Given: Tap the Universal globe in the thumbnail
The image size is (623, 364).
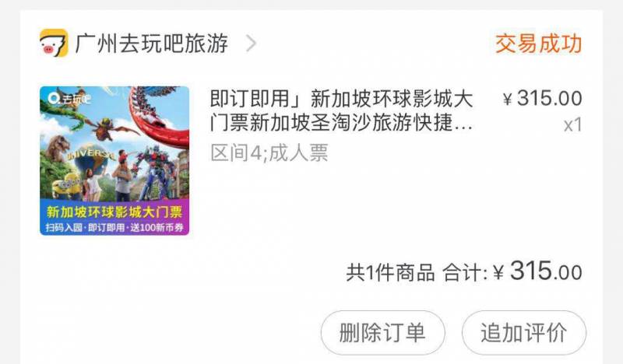Looking at the screenshot, I should (90, 159).
